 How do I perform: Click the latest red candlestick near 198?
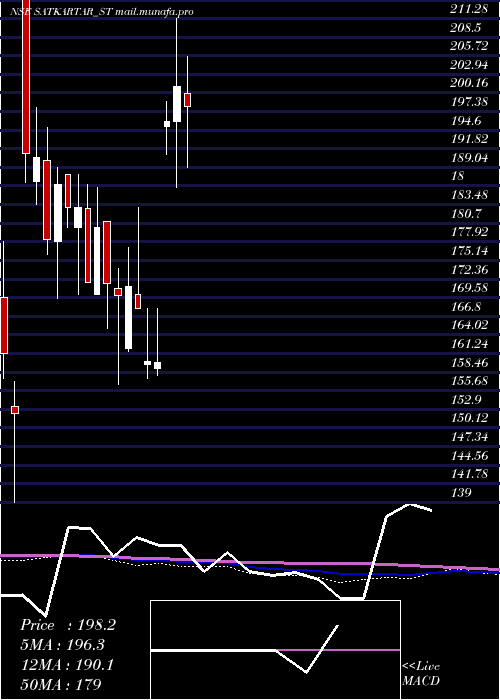pos(188,100)
